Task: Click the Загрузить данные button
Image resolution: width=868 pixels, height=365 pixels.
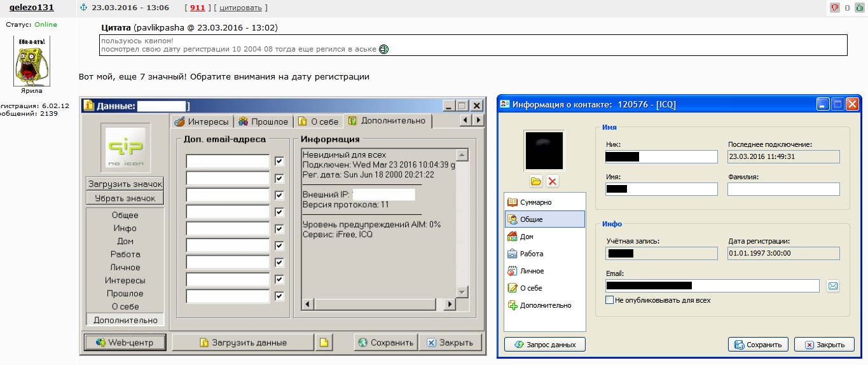Action: pos(243,342)
